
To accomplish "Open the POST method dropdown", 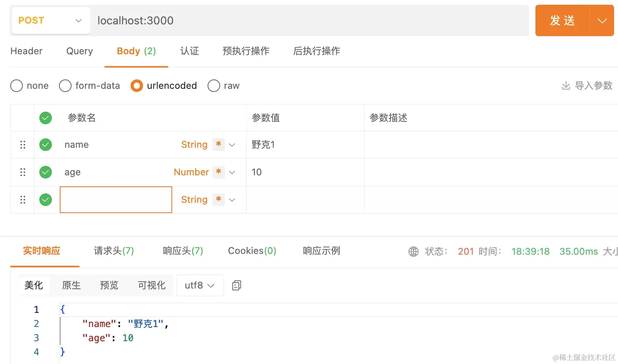I will point(51,20).
